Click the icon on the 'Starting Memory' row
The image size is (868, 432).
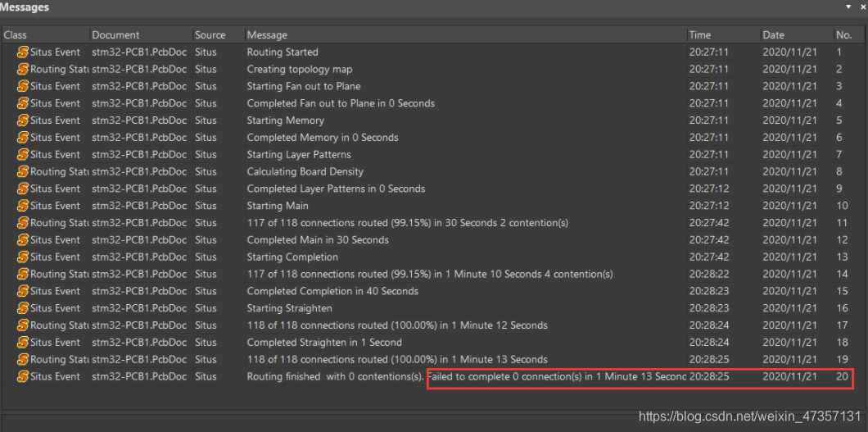[23, 121]
